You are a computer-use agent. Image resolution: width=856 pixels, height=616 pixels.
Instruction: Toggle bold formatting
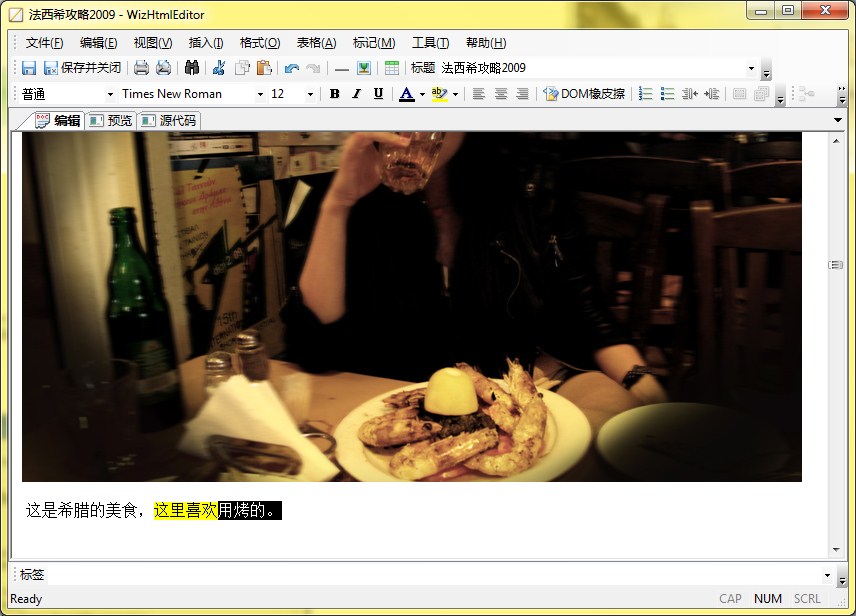click(334, 94)
